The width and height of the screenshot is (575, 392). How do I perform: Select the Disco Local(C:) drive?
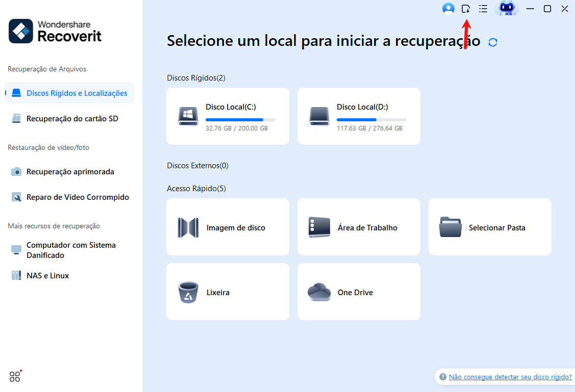tap(228, 116)
